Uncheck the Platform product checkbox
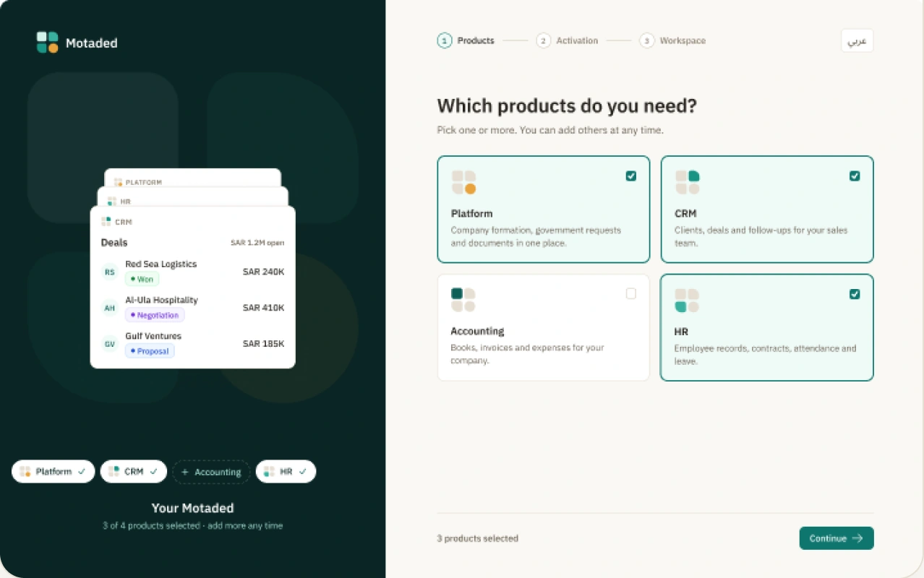 [631, 176]
